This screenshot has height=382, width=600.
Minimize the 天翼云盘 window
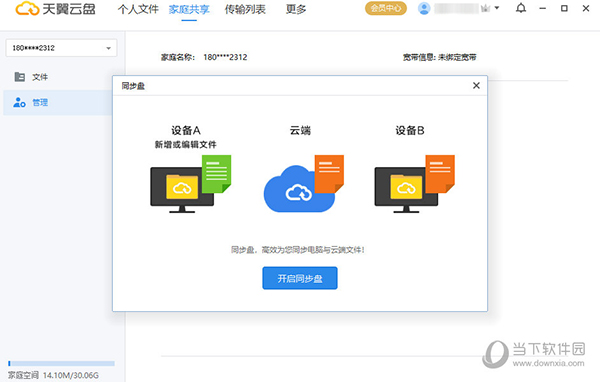pyautogui.click(x=543, y=8)
